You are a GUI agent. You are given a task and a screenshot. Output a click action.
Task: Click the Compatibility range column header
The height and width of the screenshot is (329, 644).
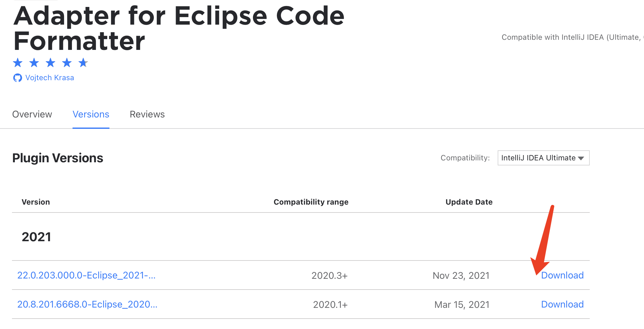pyautogui.click(x=311, y=202)
